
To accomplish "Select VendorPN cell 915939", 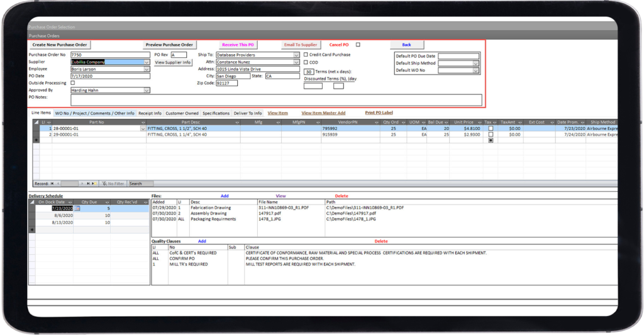I will coord(350,135).
